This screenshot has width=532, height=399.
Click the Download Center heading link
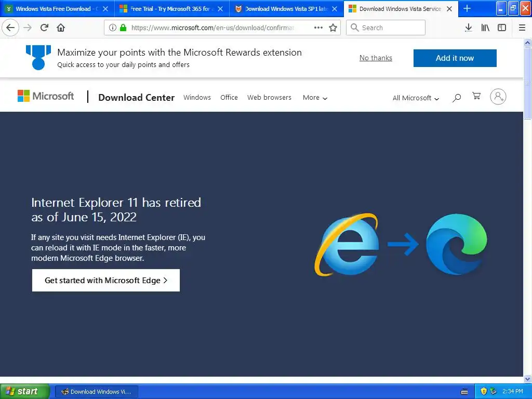(137, 97)
